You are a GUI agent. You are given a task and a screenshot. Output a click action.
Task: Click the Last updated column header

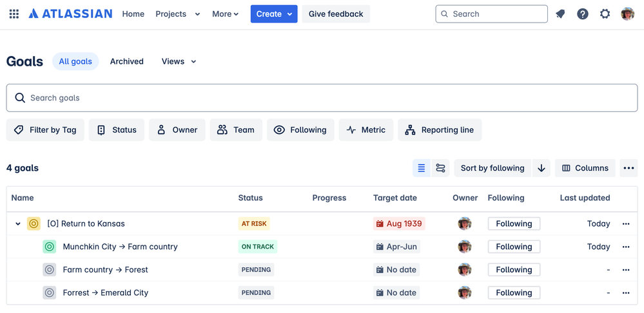(x=585, y=198)
